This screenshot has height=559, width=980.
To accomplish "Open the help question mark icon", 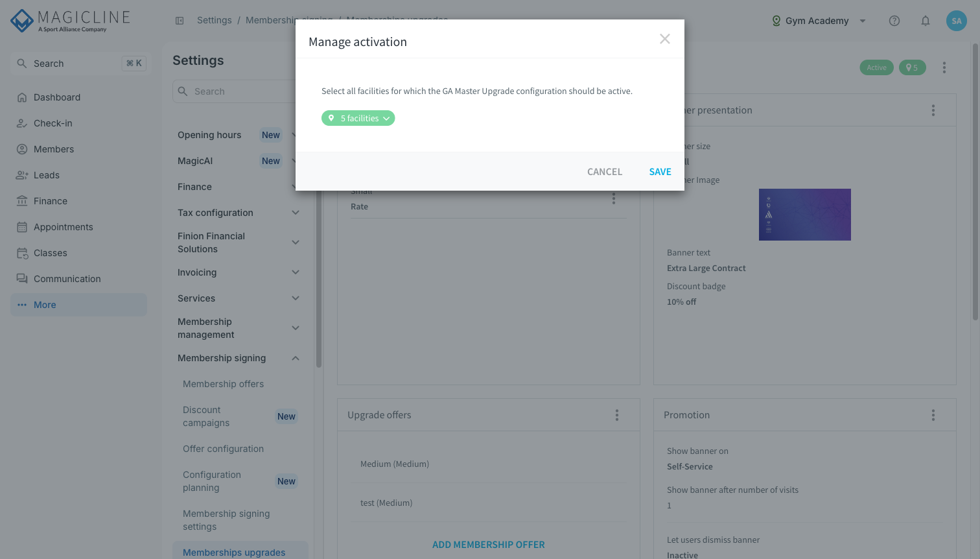I will 894,21.
